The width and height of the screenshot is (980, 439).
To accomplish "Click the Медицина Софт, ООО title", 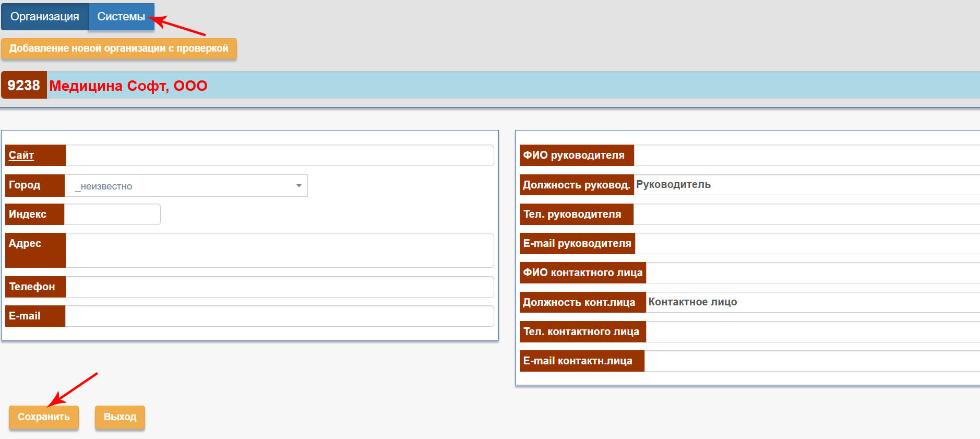I will tap(128, 86).
